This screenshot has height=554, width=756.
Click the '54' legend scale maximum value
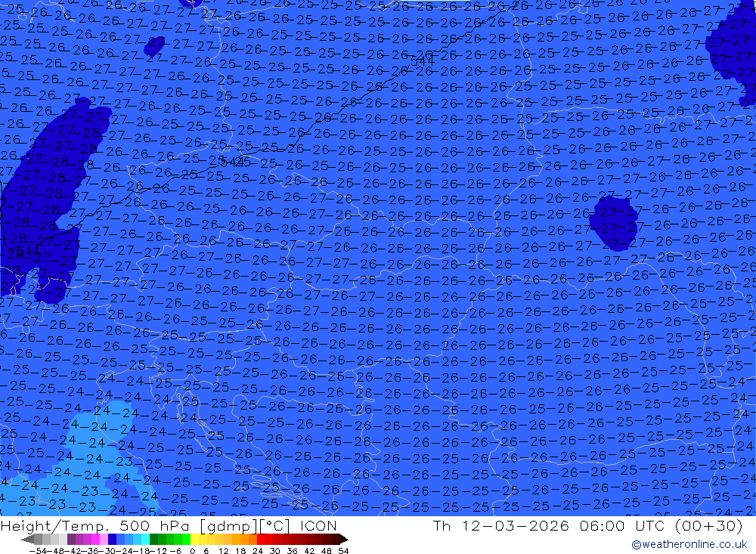pyautogui.click(x=343, y=551)
